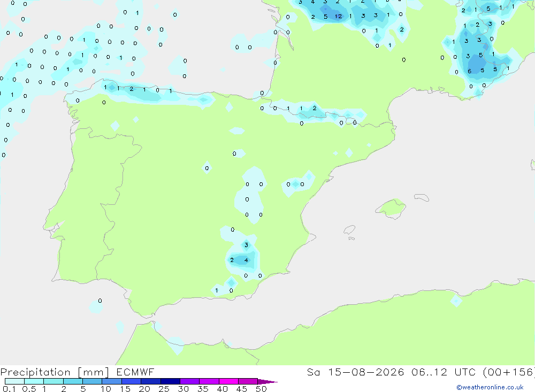Select legend swatch between 5 and 10

tap(93, 381)
